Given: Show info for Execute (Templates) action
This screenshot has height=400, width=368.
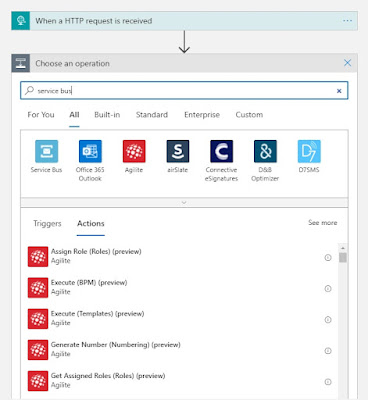Looking at the screenshot, I should point(328,320).
